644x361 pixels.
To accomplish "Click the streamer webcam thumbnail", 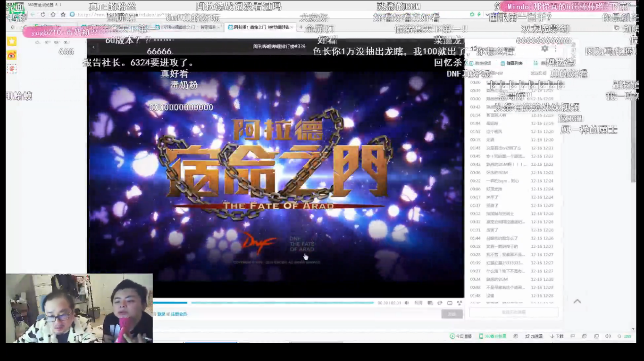I will [x=79, y=308].
